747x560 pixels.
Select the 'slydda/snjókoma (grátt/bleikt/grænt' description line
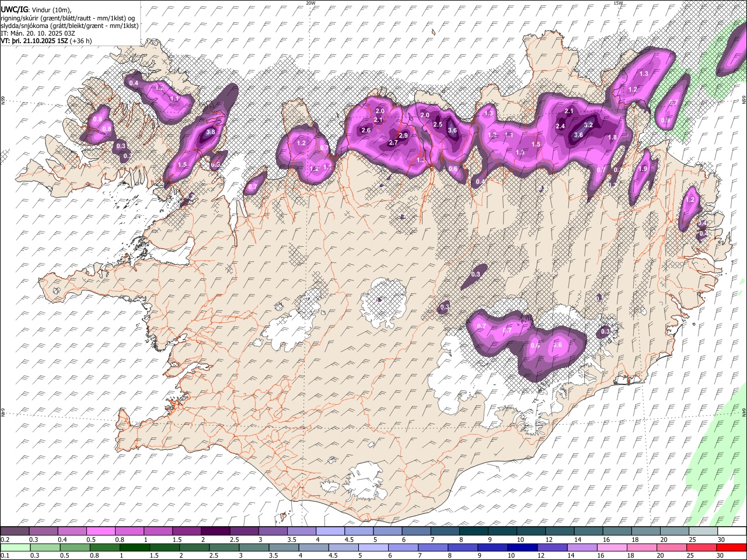tap(69, 26)
